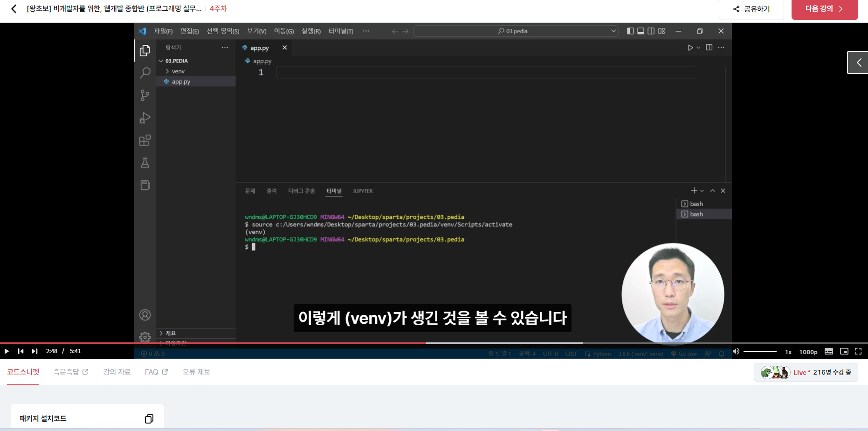Image resolution: width=868 pixels, height=431 pixels.
Task: Play the lecture video
Action: [x=7, y=351]
